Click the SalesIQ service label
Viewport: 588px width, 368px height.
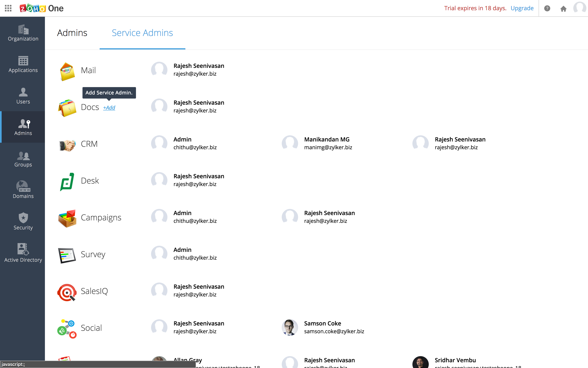[x=94, y=291]
